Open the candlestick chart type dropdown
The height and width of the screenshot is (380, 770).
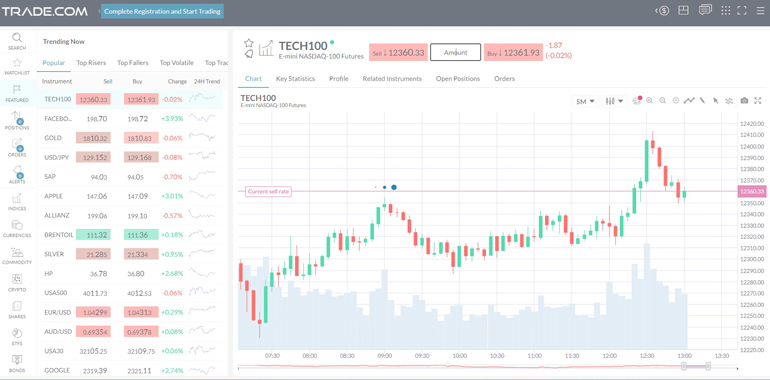click(x=614, y=101)
